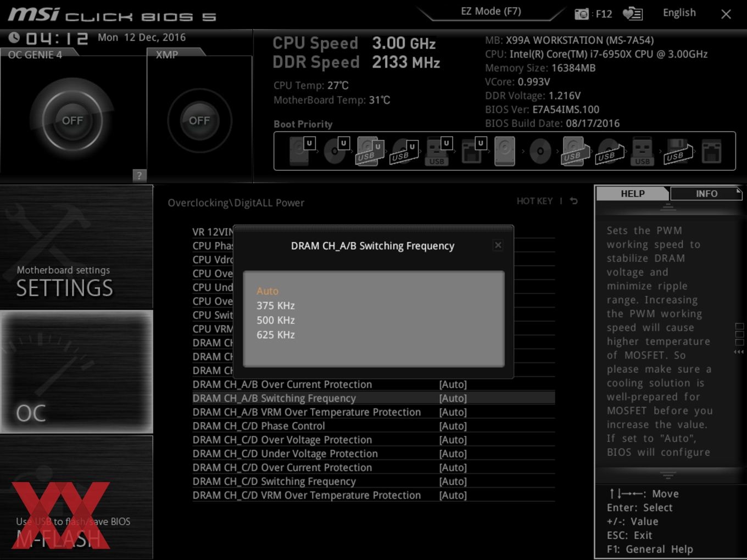Take a screenshot with the F12 camera icon
This screenshot has width=747, height=560.
[x=582, y=14]
